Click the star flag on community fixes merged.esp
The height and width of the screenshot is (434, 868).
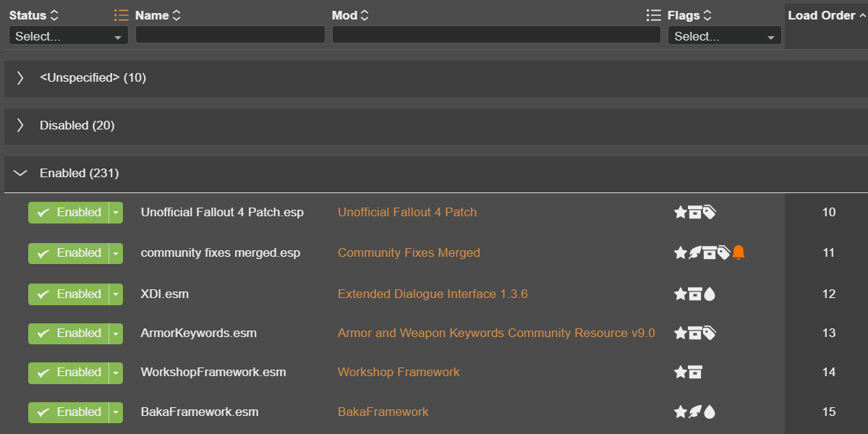680,253
